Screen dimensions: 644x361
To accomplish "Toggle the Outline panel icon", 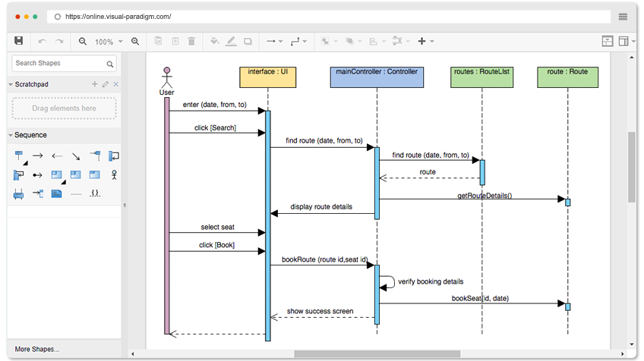I will [623, 41].
